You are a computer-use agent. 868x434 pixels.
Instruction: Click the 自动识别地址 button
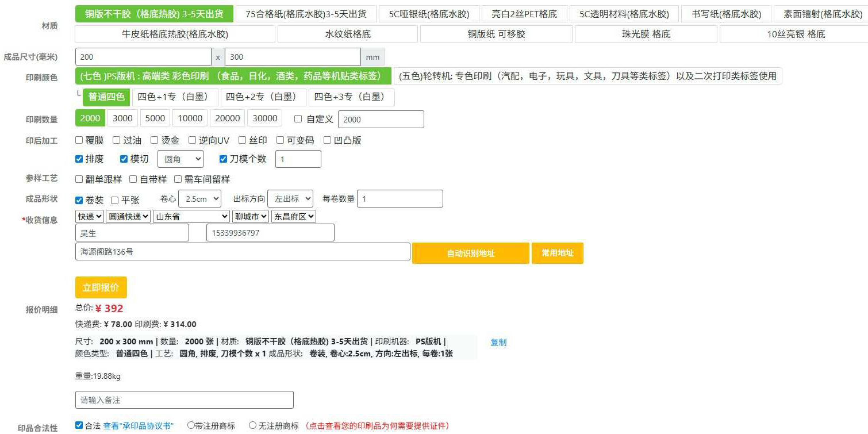(470, 253)
